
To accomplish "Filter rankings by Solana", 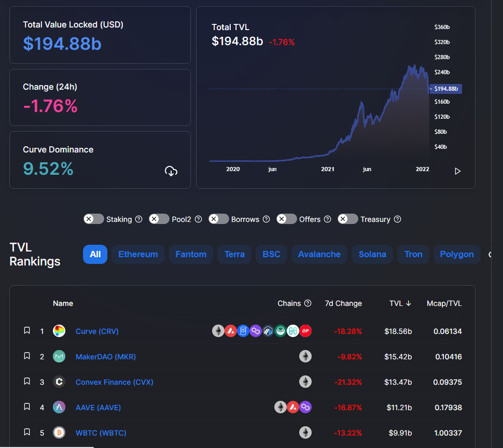I will 372,254.
